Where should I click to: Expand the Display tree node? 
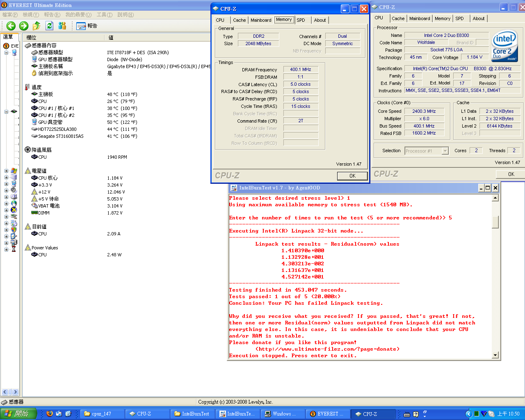(x=6, y=184)
